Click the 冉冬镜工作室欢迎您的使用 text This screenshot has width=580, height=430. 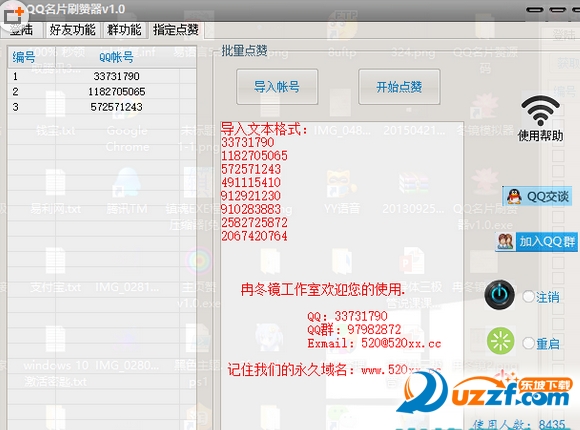tap(322, 289)
